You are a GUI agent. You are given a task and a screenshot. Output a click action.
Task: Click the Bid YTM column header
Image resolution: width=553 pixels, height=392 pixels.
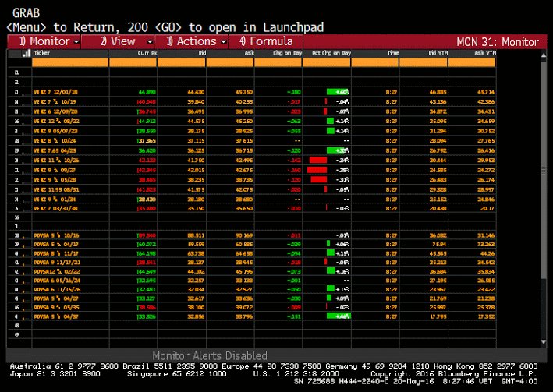[x=438, y=53]
